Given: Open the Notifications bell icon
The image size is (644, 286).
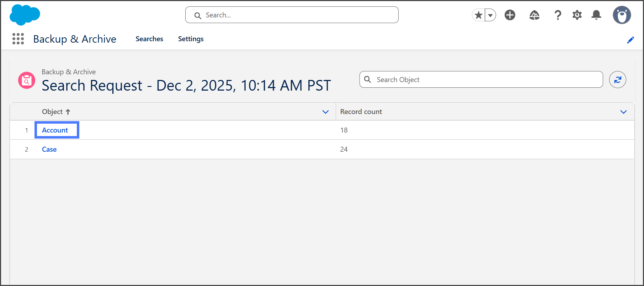Looking at the screenshot, I should tap(596, 15).
